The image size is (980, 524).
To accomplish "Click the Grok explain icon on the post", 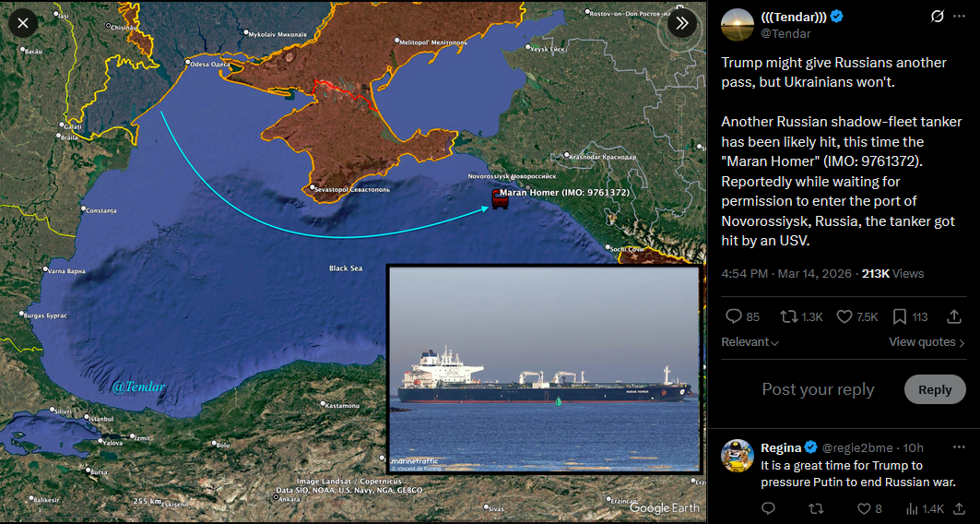I will pos(937,17).
